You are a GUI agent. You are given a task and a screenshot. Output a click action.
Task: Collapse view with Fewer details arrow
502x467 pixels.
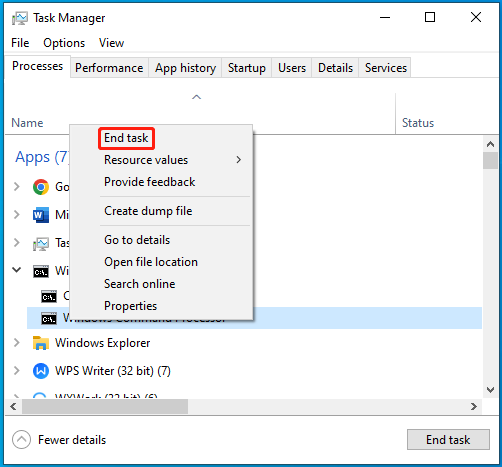tap(21, 439)
